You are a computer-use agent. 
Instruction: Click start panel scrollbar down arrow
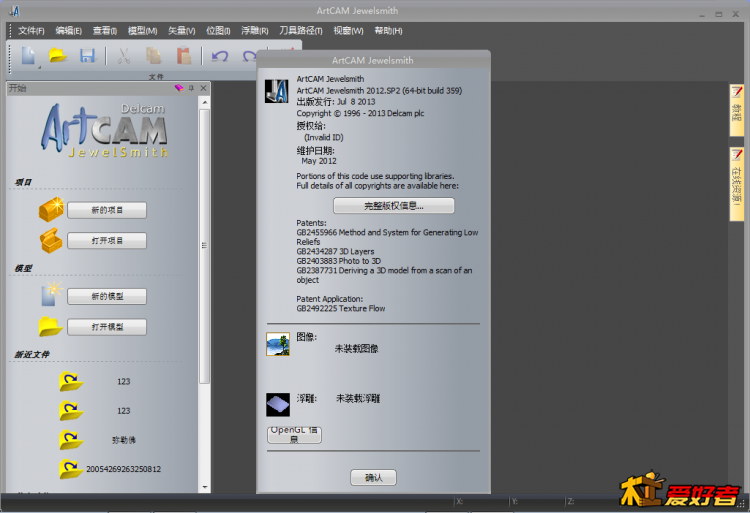(x=205, y=487)
